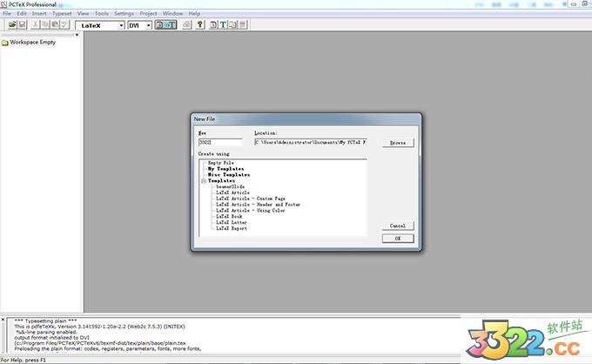Click the Typeset and view button

165,25
